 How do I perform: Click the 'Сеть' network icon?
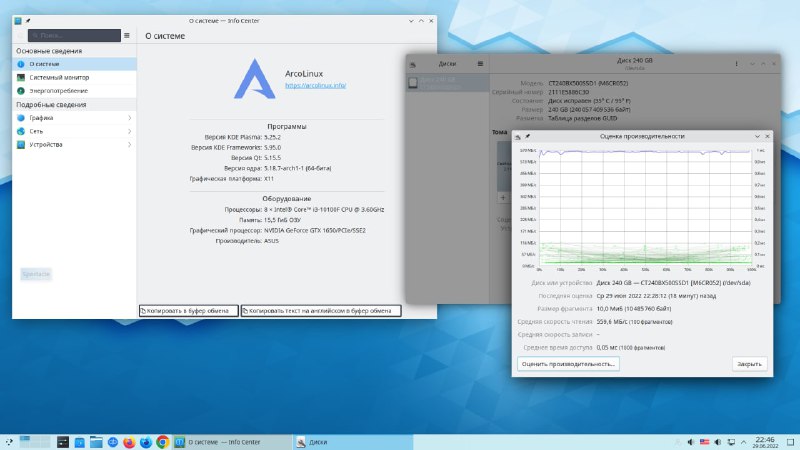click(x=21, y=131)
